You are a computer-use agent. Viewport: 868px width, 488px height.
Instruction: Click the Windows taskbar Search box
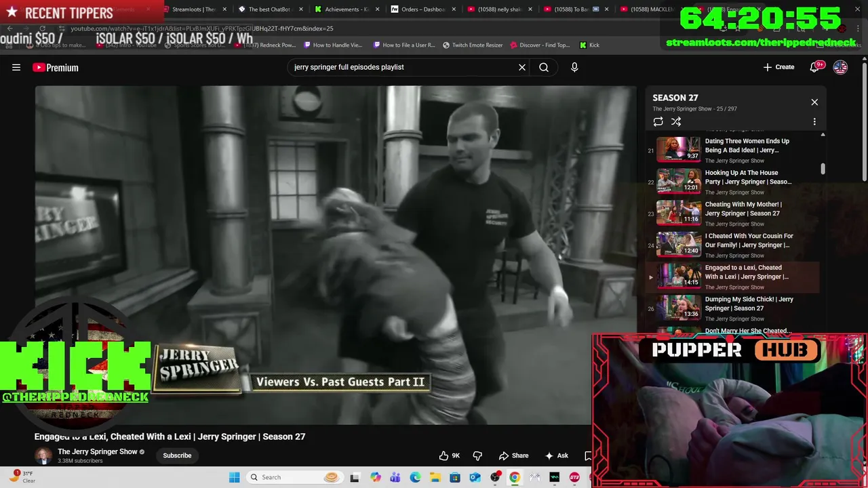[294, 477]
